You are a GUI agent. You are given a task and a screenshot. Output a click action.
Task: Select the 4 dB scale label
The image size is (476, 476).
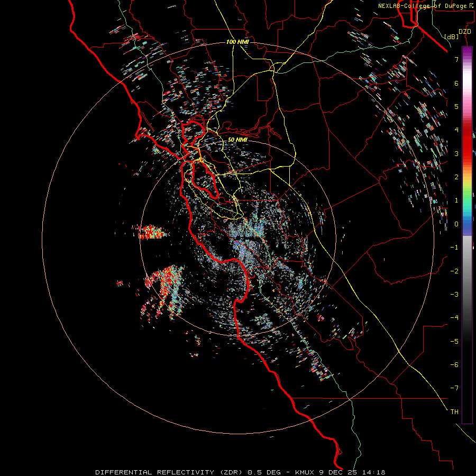(x=456, y=130)
